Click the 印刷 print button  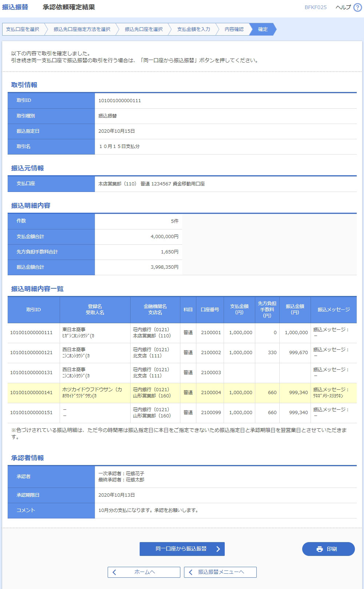tap(328, 549)
